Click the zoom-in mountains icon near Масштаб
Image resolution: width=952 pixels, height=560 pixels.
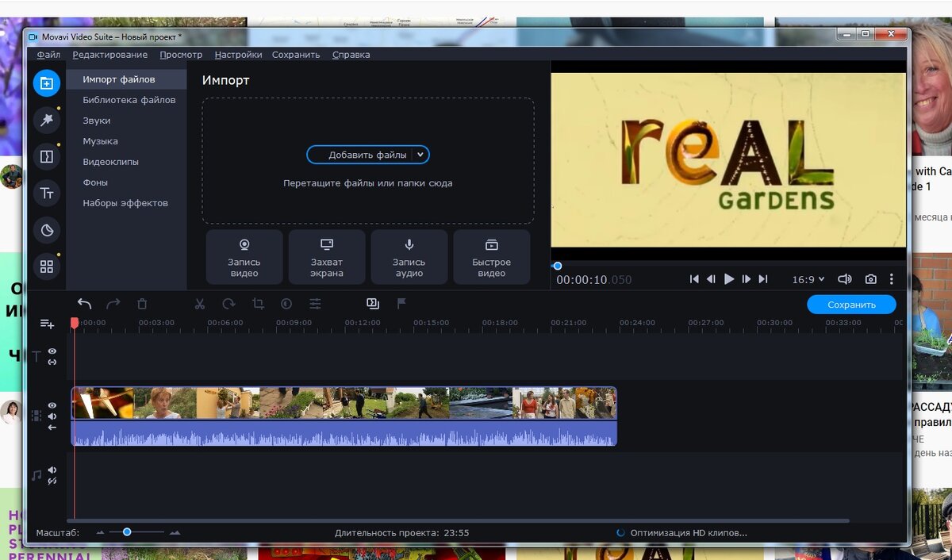click(x=175, y=533)
